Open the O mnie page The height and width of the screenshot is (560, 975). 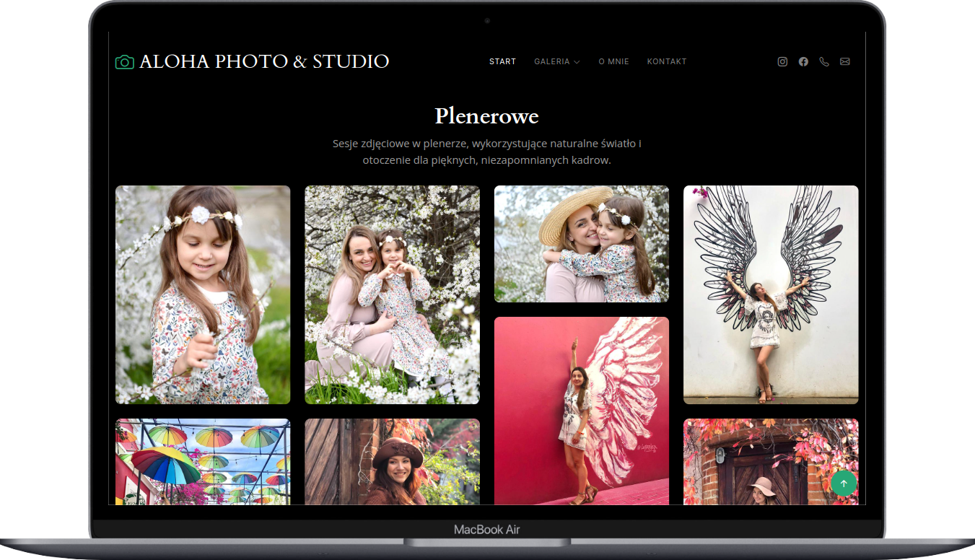tap(613, 62)
